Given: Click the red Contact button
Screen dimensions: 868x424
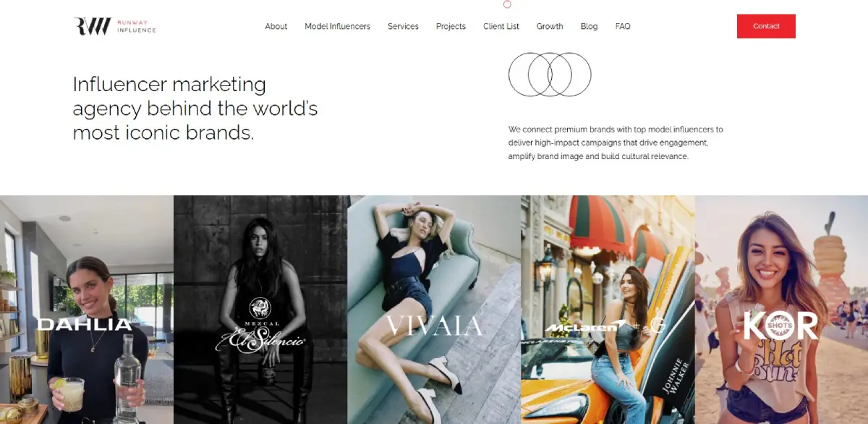Looking at the screenshot, I should click(766, 26).
